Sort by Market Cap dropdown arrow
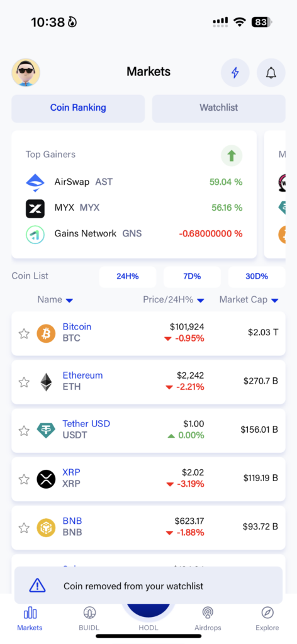297x644 pixels. tap(275, 301)
